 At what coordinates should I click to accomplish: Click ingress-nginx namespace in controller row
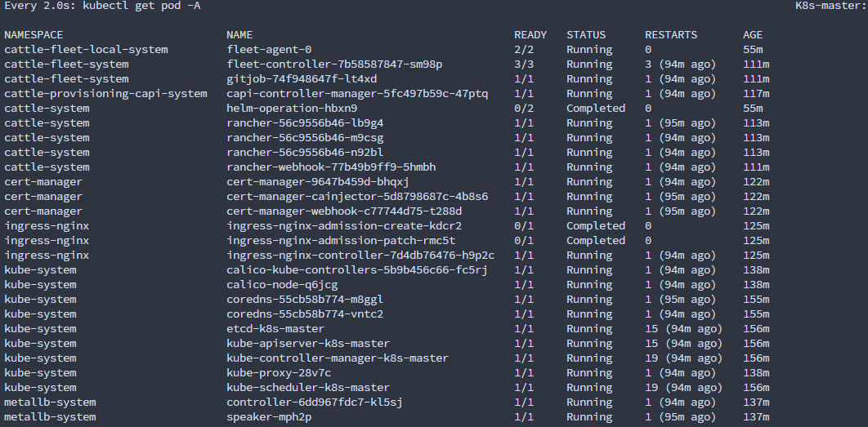click(x=47, y=256)
